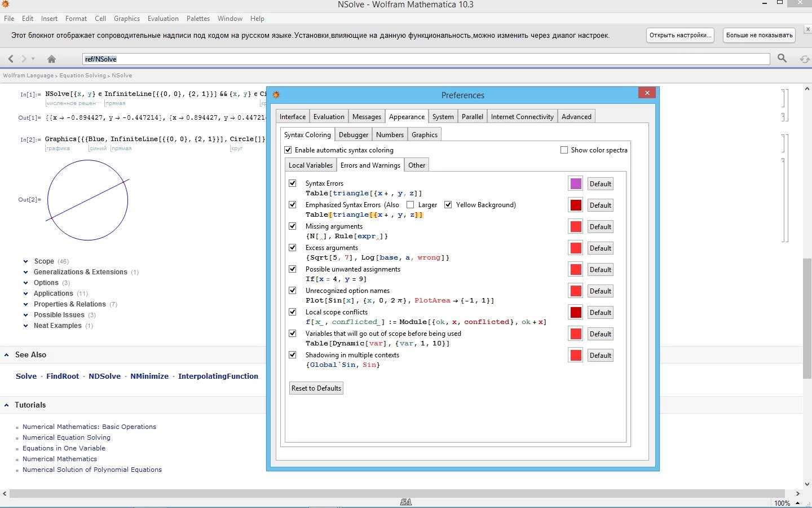
Task: Open the NDSolve link
Action: coord(104,376)
